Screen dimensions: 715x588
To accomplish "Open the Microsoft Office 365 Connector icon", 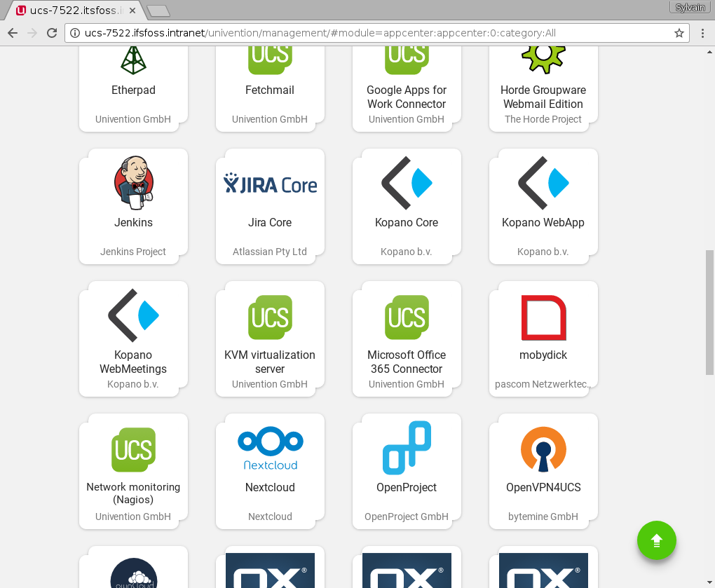I will tap(407, 317).
